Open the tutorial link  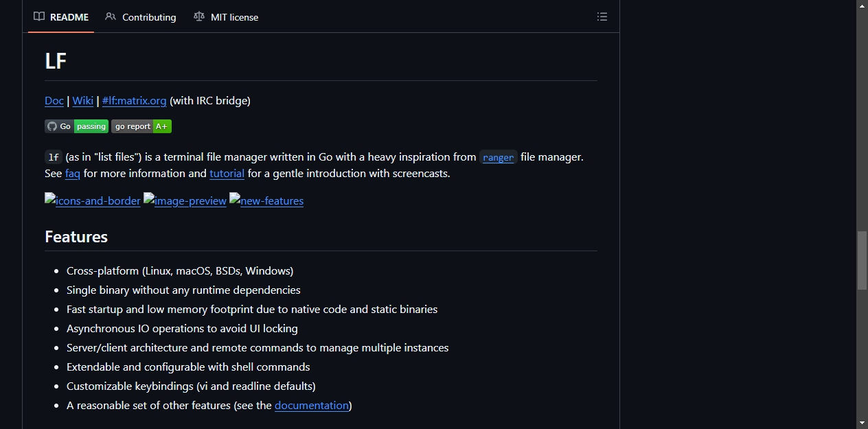tap(227, 174)
